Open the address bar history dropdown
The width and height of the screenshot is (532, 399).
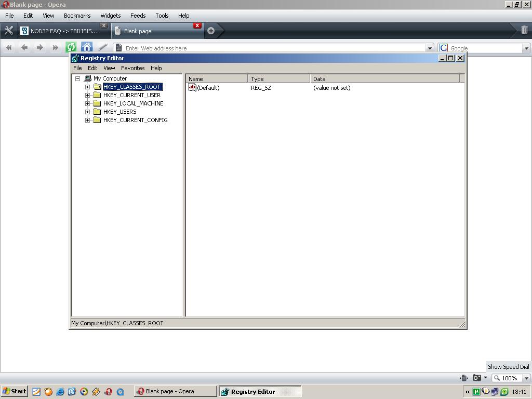(430, 48)
